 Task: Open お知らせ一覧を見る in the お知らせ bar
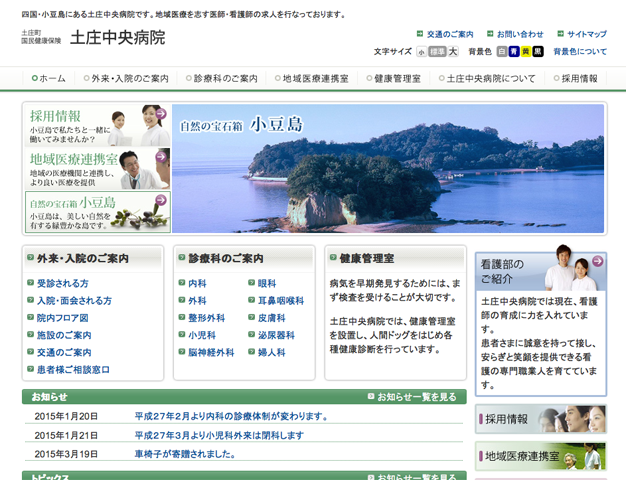[x=412, y=397]
